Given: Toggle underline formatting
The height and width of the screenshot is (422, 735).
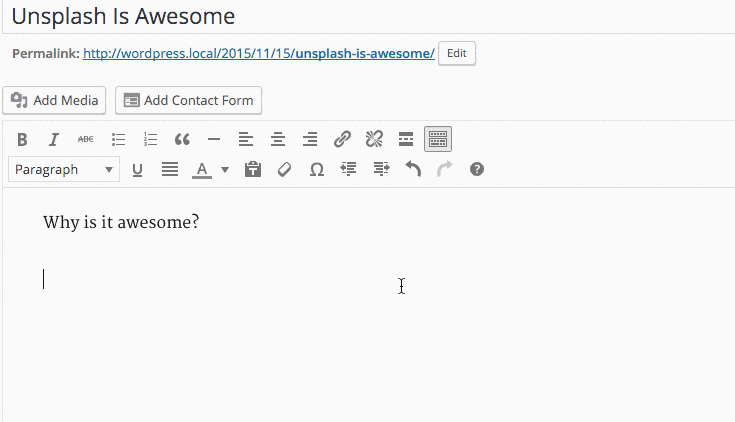Looking at the screenshot, I should [x=138, y=169].
